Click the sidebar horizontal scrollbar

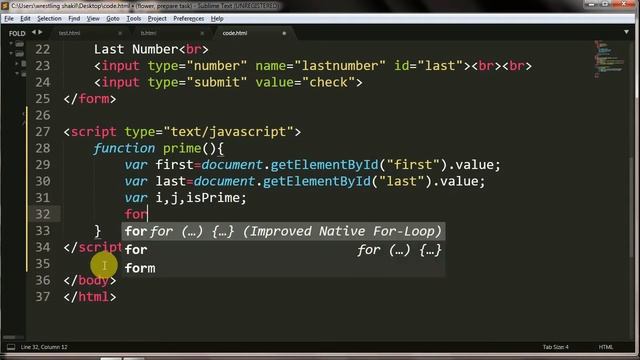(x=9, y=338)
